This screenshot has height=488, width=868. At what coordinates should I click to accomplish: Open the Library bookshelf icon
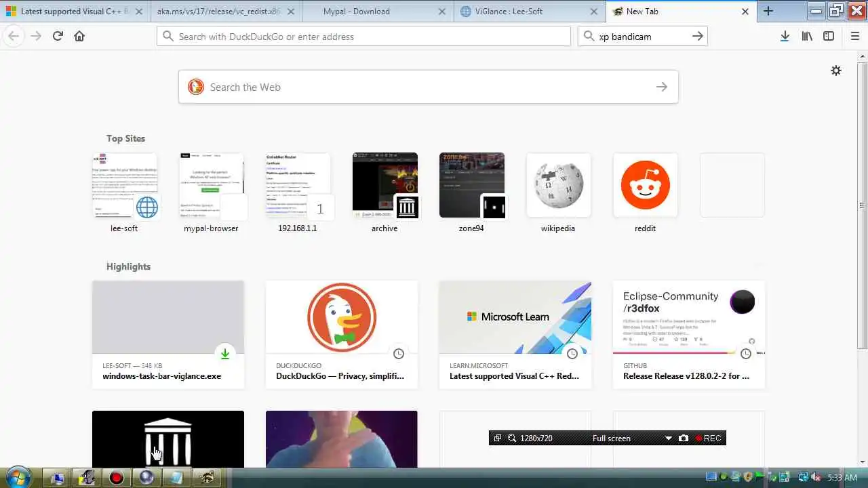pyautogui.click(x=807, y=36)
